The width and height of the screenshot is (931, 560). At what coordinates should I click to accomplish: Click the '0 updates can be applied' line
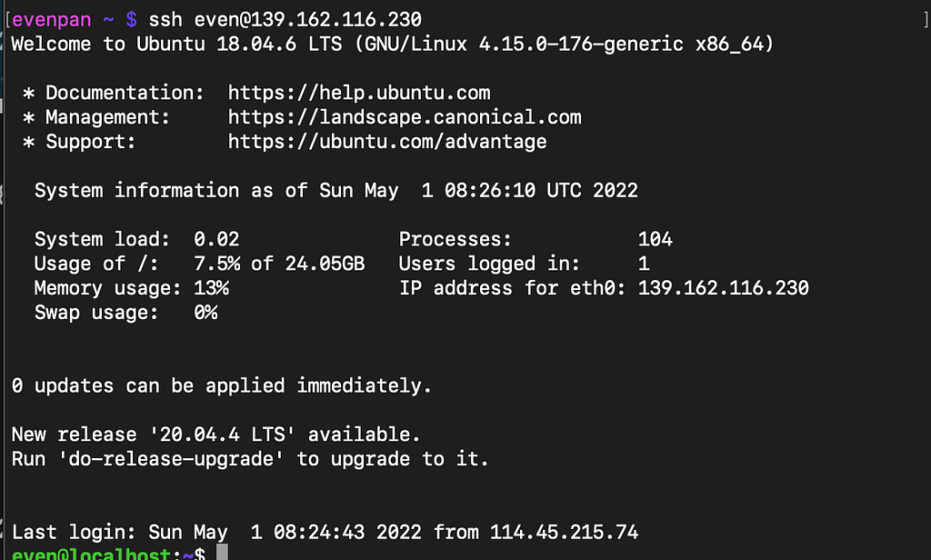pyautogui.click(x=222, y=386)
